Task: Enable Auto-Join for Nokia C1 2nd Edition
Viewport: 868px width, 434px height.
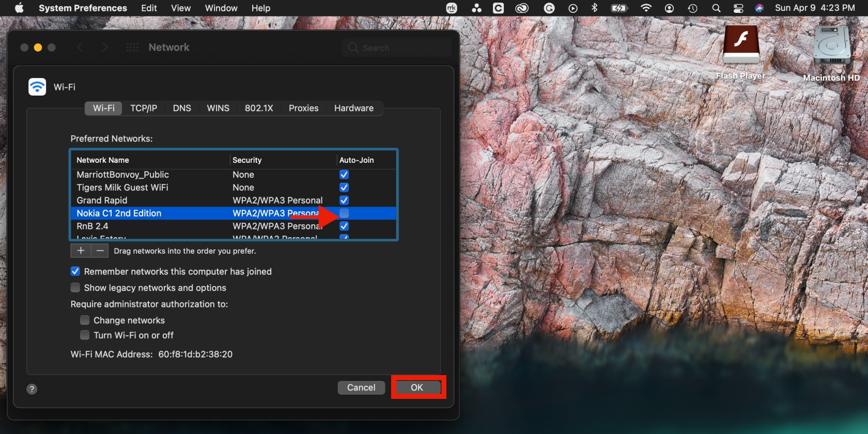Action: [x=344, y=213]
